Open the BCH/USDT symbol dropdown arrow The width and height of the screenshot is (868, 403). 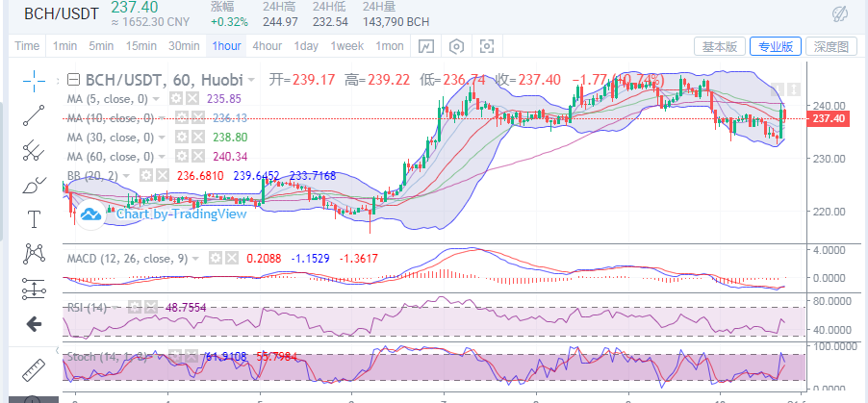[x=251, y=80]
